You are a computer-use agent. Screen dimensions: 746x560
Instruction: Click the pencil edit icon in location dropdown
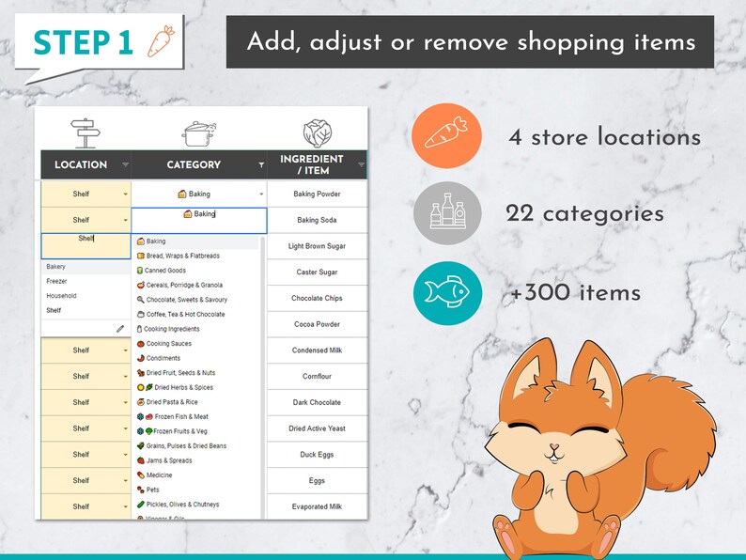click(x=120, y=328)
